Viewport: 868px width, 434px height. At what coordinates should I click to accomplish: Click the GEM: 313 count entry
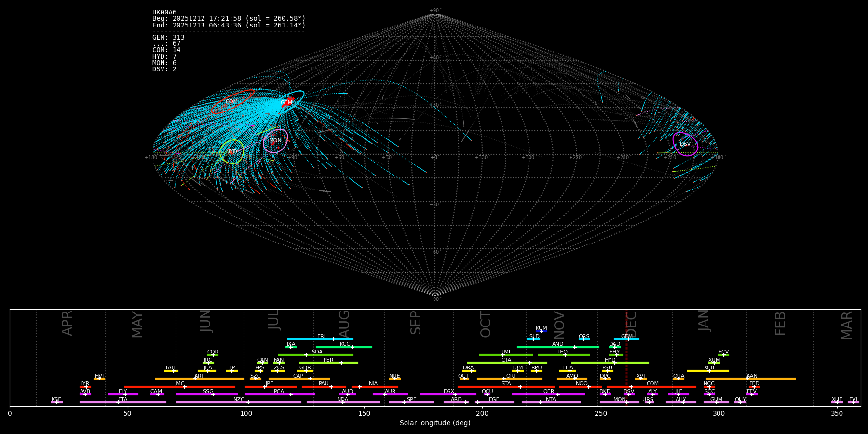[168, 38]
